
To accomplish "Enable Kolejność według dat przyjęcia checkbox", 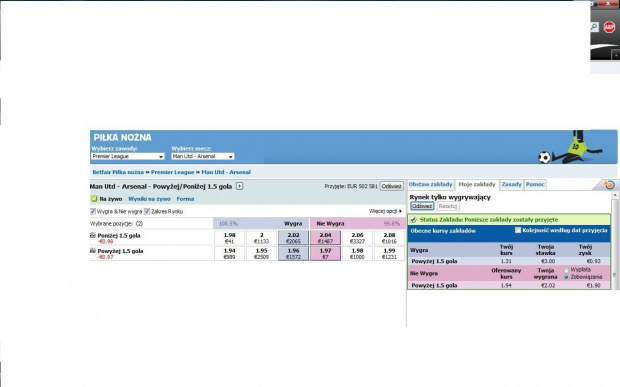I will [x=518, y=230].
